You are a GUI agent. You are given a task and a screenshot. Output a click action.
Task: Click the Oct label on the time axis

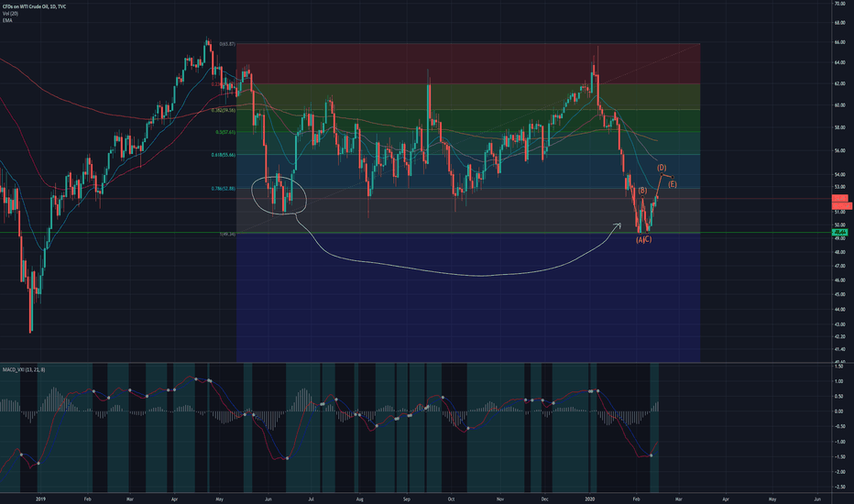coord(451,499)
